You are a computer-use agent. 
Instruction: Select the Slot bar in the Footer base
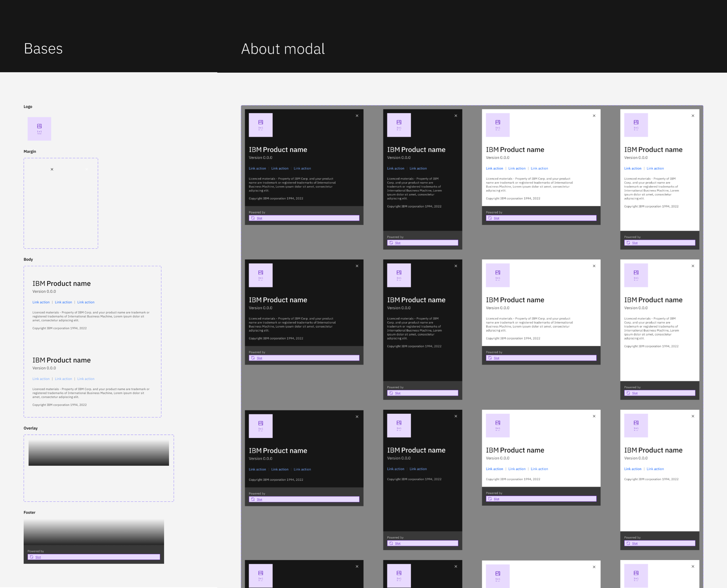click(94, 557)
